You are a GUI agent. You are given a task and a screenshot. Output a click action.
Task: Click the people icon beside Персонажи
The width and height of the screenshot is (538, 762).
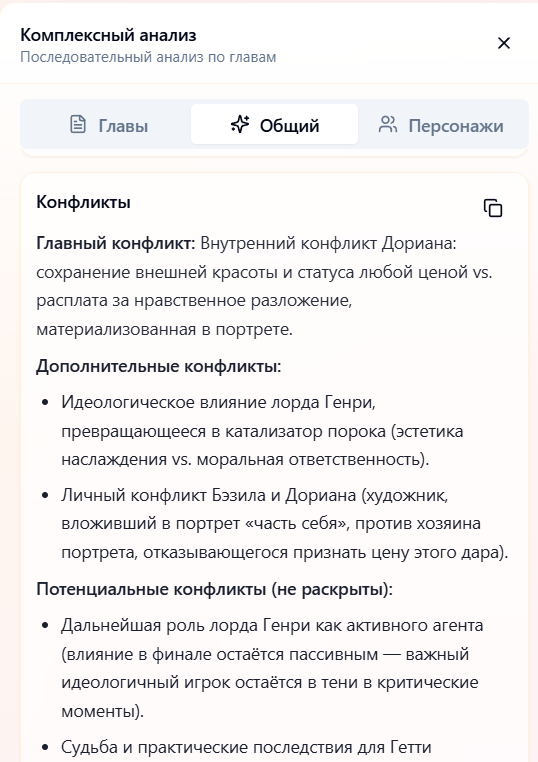[388, 124]
